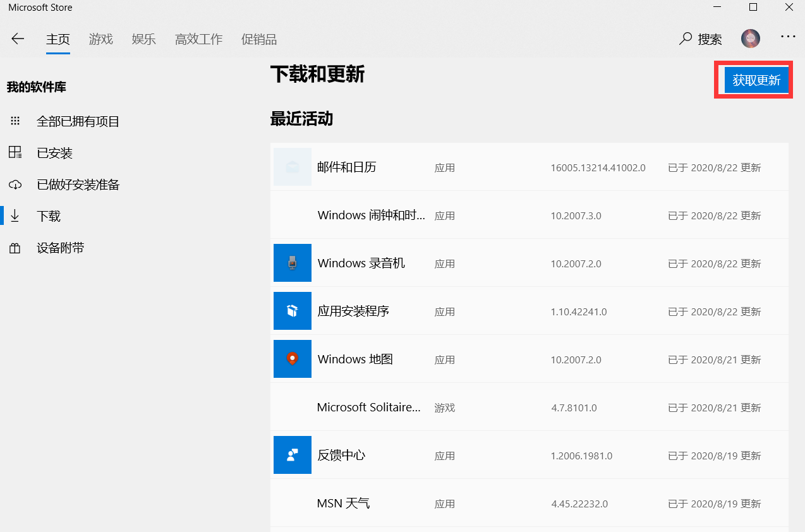Click the 获取更新 button
805x532 pixels.
(756, 80)
